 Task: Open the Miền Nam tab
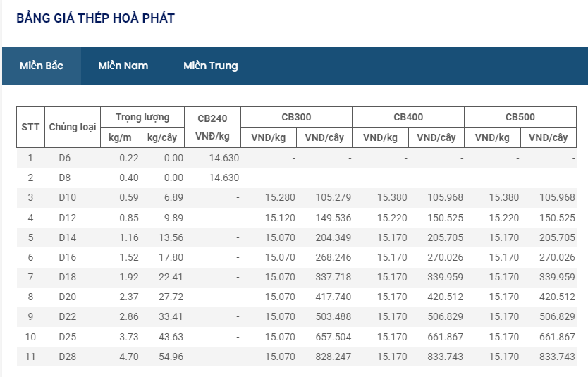123,66
